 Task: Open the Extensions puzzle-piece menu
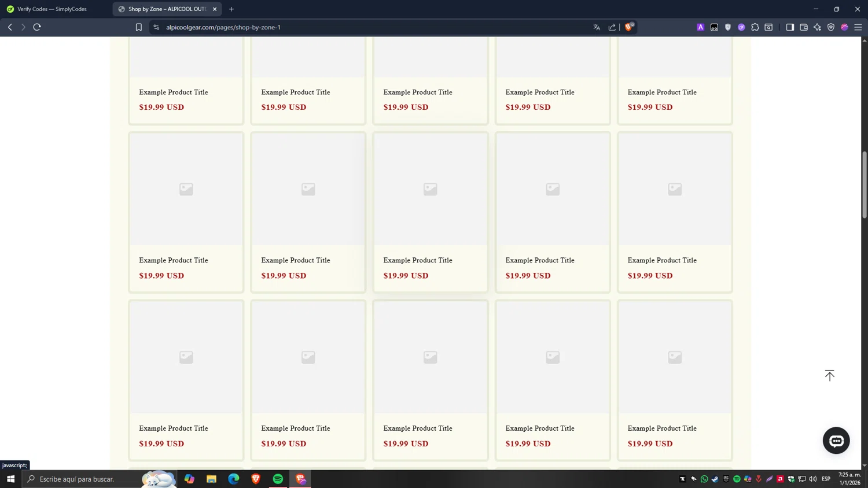755,27
